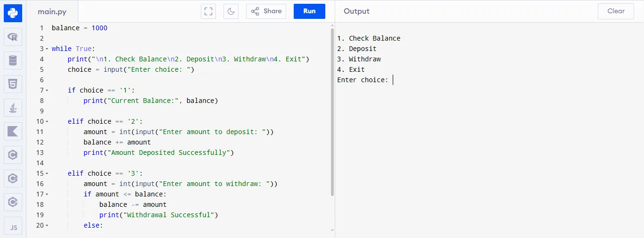Select the C++ compiler icon
The height and width of the screenshot is (238, 644).
[x=13, y=178]
